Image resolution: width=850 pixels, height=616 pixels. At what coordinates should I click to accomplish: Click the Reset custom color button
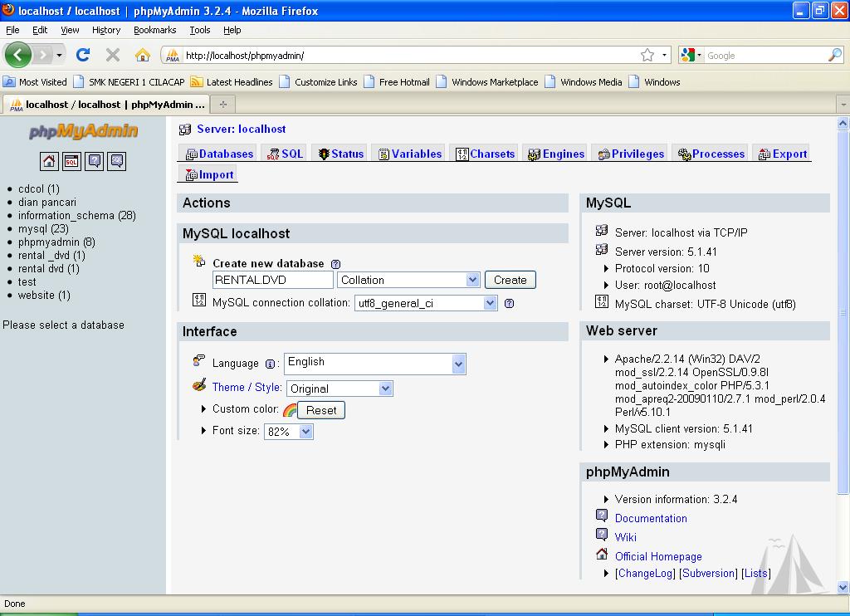(321, 410)
